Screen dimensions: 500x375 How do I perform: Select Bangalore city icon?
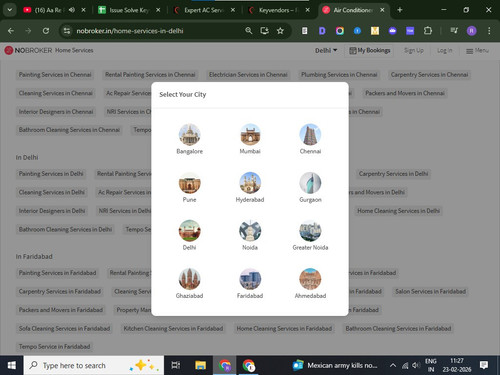click(189, 135)
